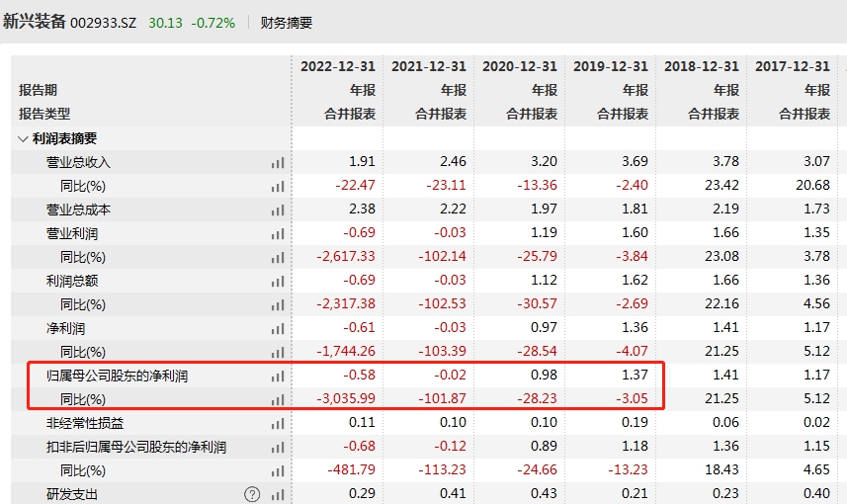
Task: Click 营业总收入 growth value -22.47
Action: tap(355, 185)
